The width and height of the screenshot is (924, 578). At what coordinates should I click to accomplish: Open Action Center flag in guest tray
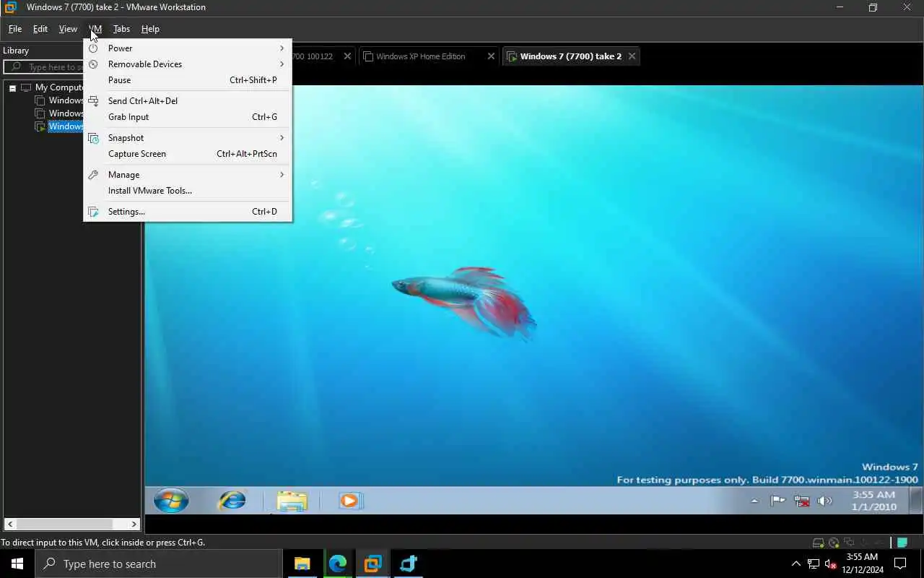[777, 501]
